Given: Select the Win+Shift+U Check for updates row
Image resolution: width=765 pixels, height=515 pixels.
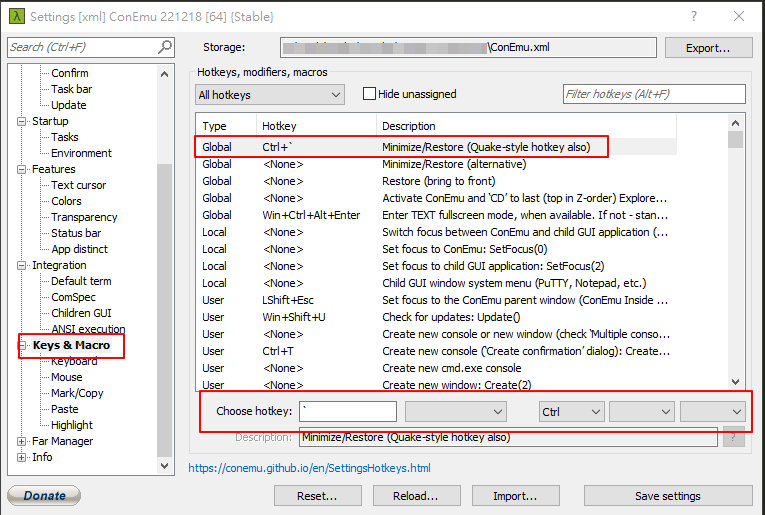Looking at the screenshot, I should pos(436,317).
